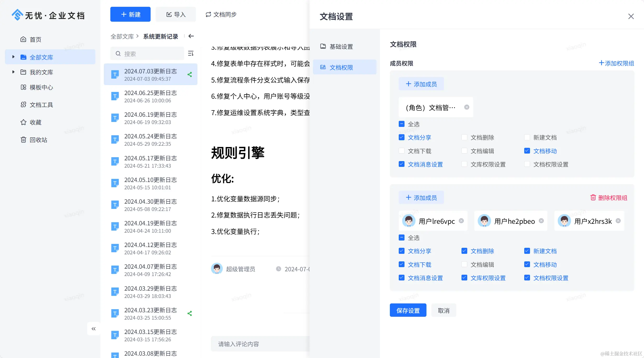
Task: Remove the (角色)文档管 role tag
Action: [x=467, y=107]
